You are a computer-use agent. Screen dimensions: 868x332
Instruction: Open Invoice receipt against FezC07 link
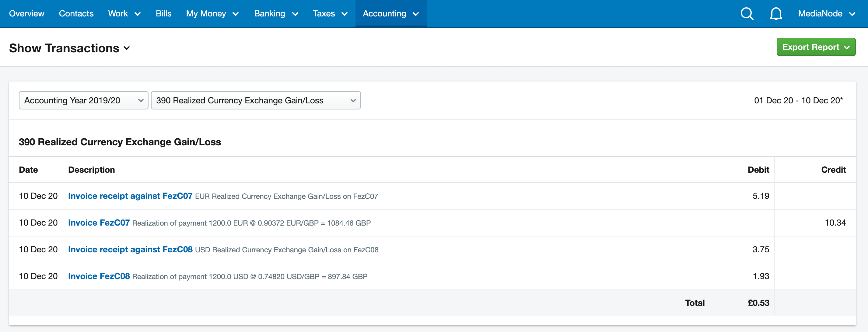coord(130,196)
